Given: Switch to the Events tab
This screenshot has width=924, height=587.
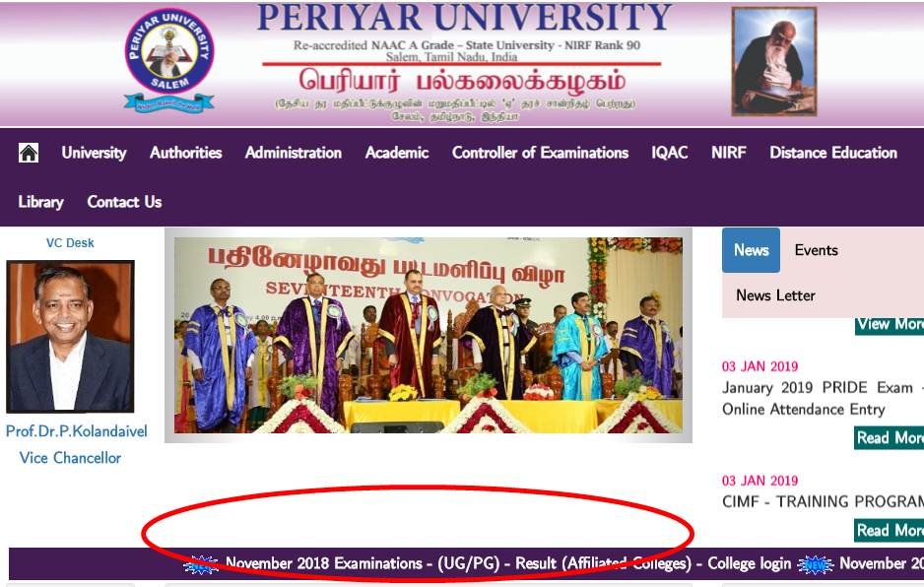Looking at the screenshot, I should pyautogui.click(x=816, y=250).
